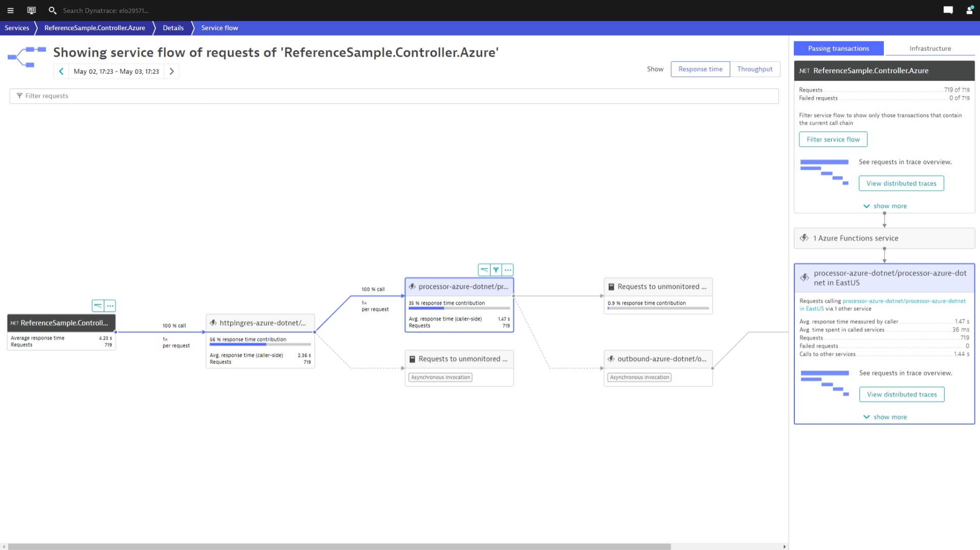The image size is (980, 550).
Task: Click Azure Functions service lightning icon
Action: 804,238
